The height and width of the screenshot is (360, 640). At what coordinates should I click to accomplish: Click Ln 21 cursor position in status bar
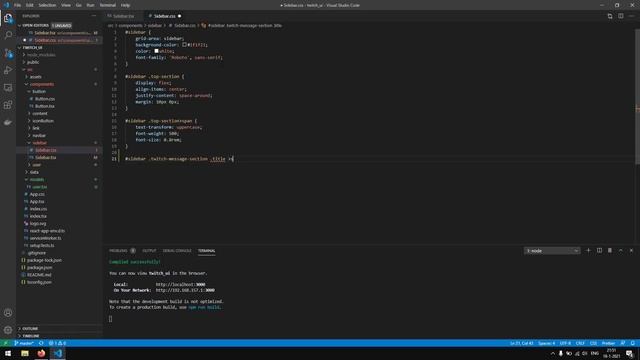coord(521,343)
